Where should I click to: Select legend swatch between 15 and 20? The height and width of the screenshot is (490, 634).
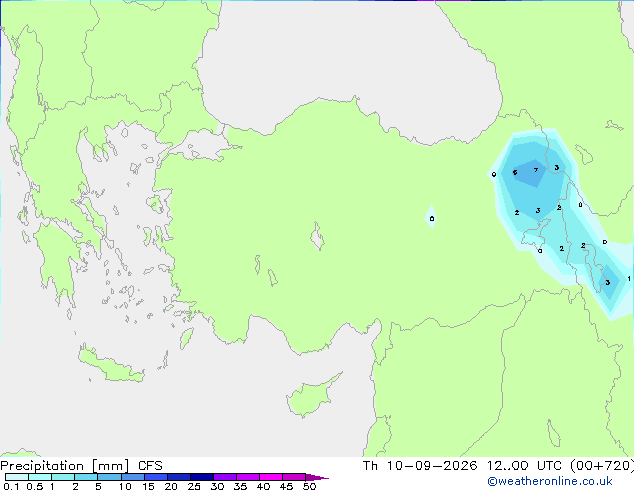click(155, 477)
